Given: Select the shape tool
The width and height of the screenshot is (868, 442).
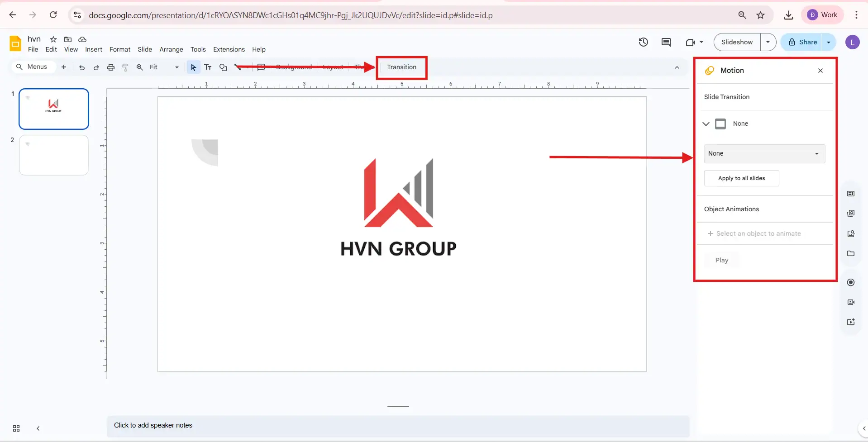Looking at the screenshot, I should 223,67.
